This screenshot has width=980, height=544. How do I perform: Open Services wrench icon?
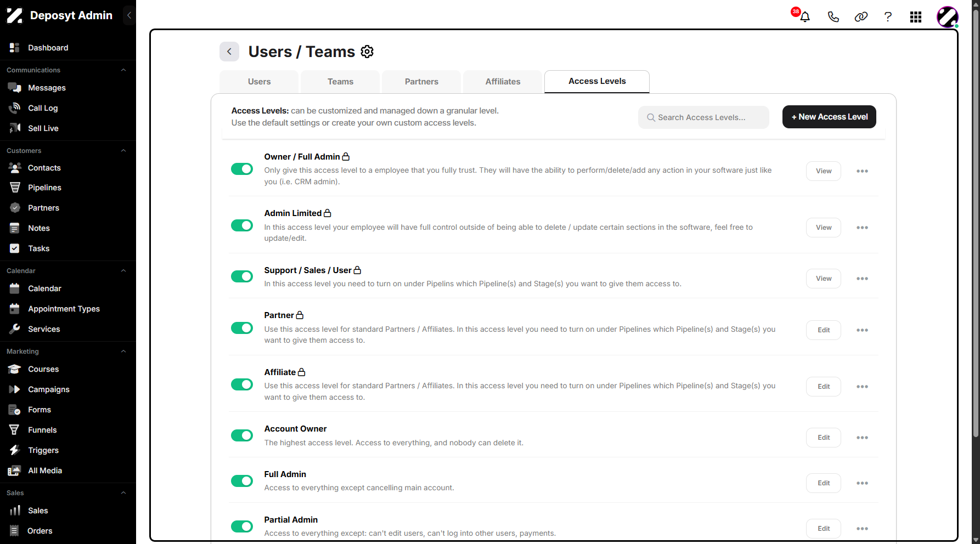tap(15, 329)
